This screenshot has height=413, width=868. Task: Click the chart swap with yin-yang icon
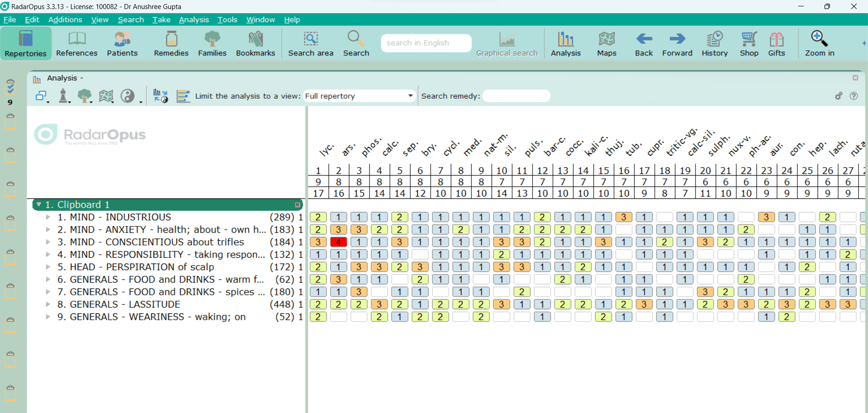tap(161, 96)
